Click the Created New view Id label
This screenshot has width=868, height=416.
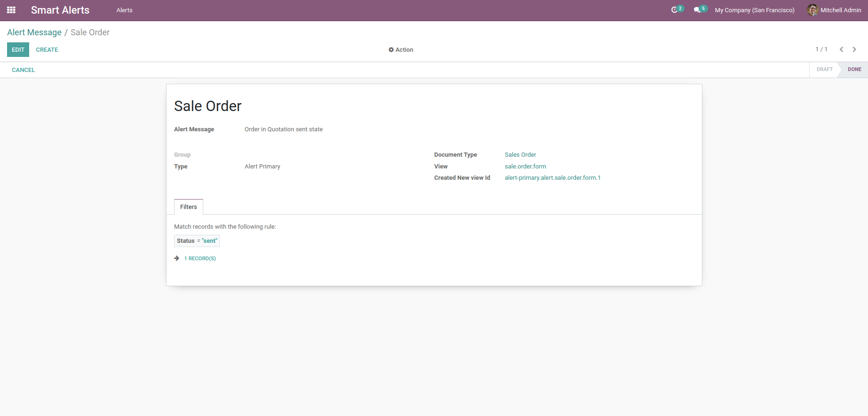(462, 178)
